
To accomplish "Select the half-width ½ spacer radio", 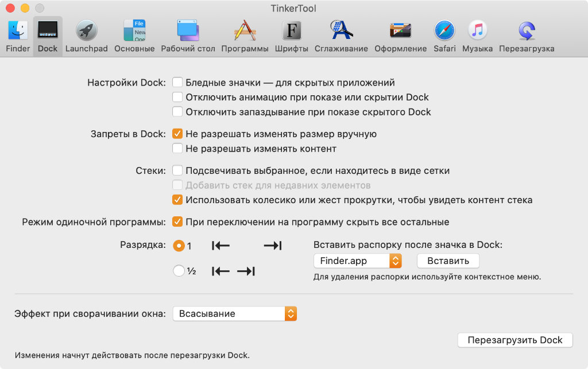I will coord(179,270).
